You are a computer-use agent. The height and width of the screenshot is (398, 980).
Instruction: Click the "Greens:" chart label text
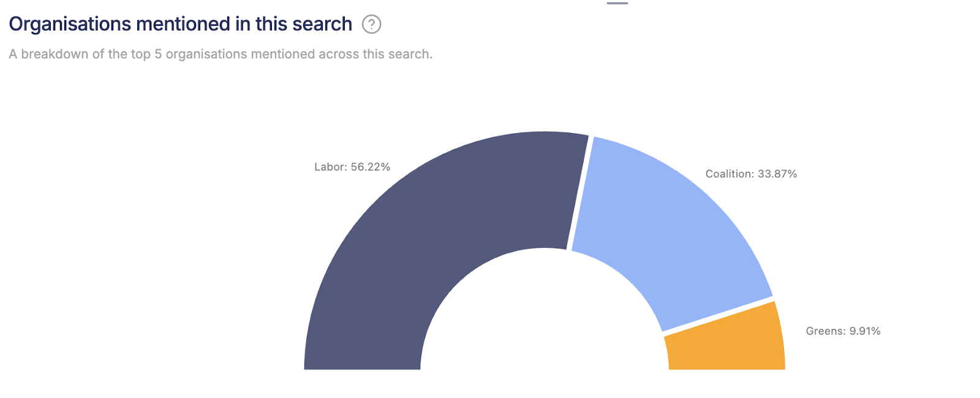tap(826, 331)
